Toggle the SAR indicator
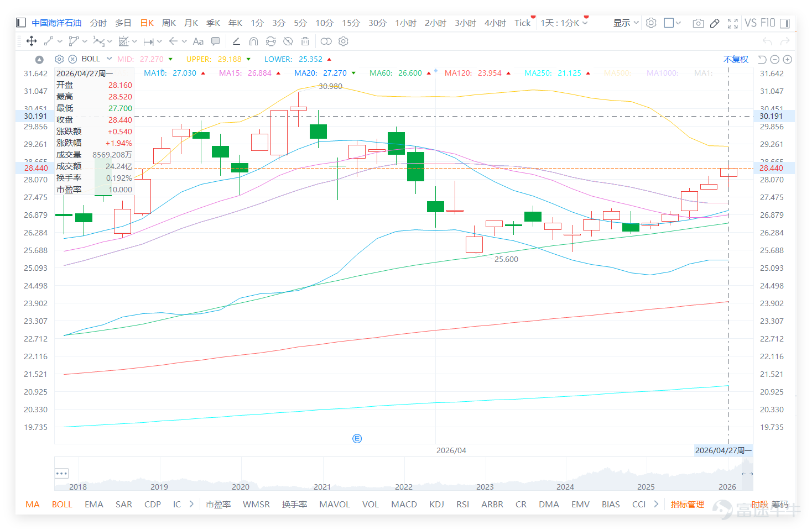The height and width of the screenshot is (530, 812). [124, 504]
